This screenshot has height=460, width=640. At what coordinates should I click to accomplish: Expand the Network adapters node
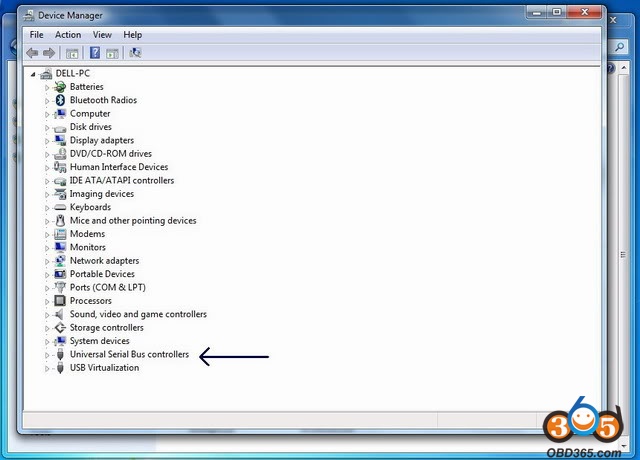pos(47,262)
